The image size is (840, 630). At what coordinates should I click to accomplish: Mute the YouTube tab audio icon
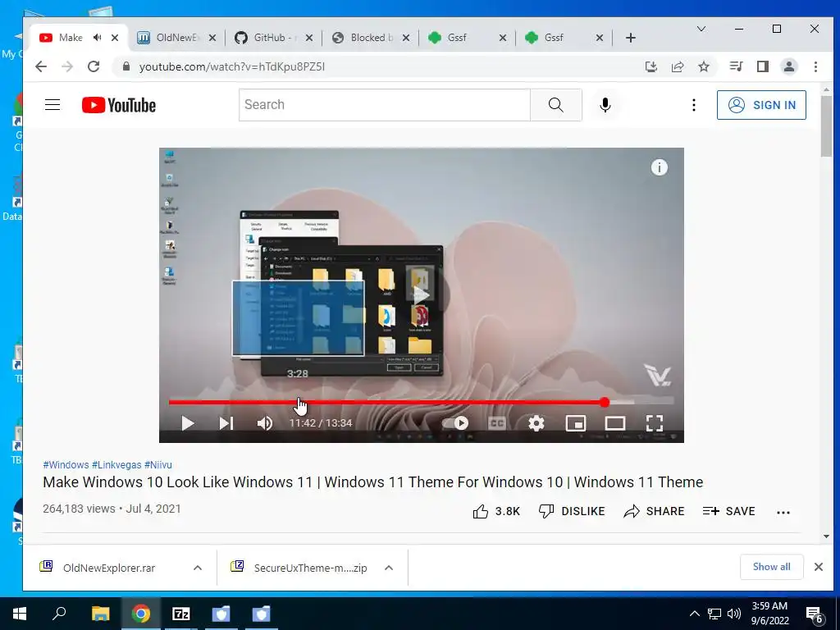(x=97, y=38)
